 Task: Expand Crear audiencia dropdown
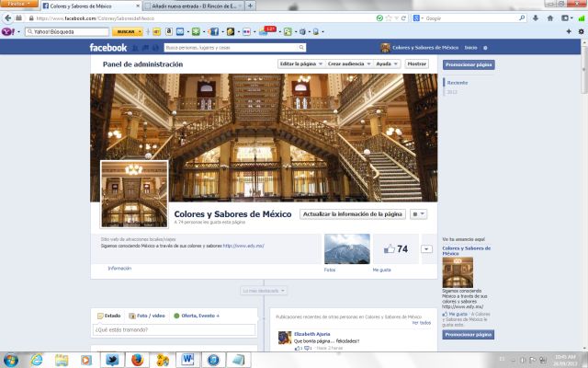[x=349, y=64]
